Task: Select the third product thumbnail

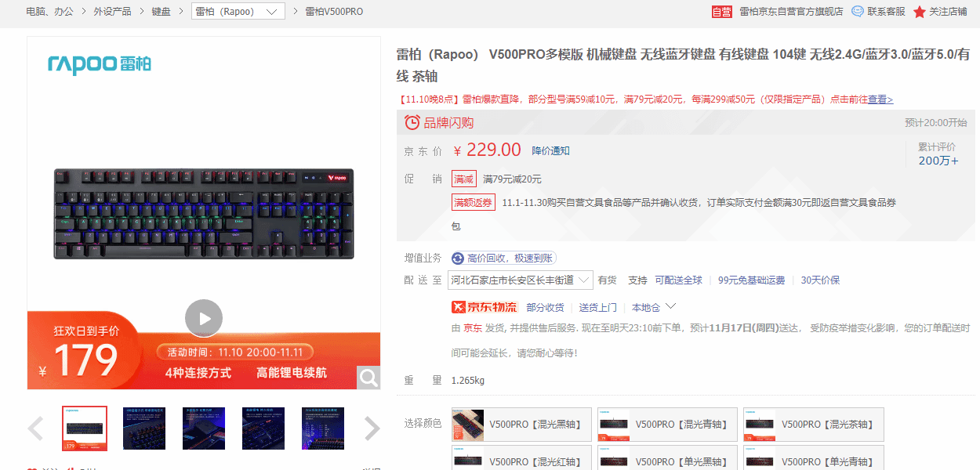Action: (204, 428)
